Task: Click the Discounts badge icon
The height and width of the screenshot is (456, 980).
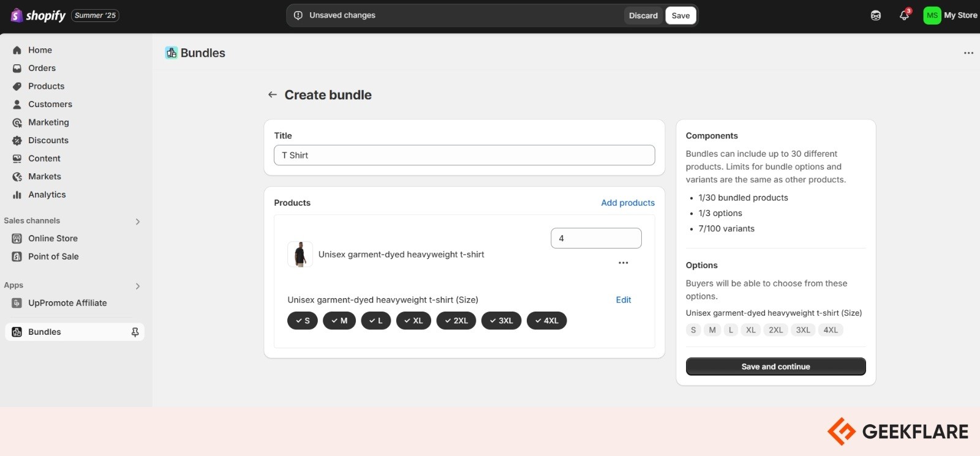Action: tap(17, 141)
